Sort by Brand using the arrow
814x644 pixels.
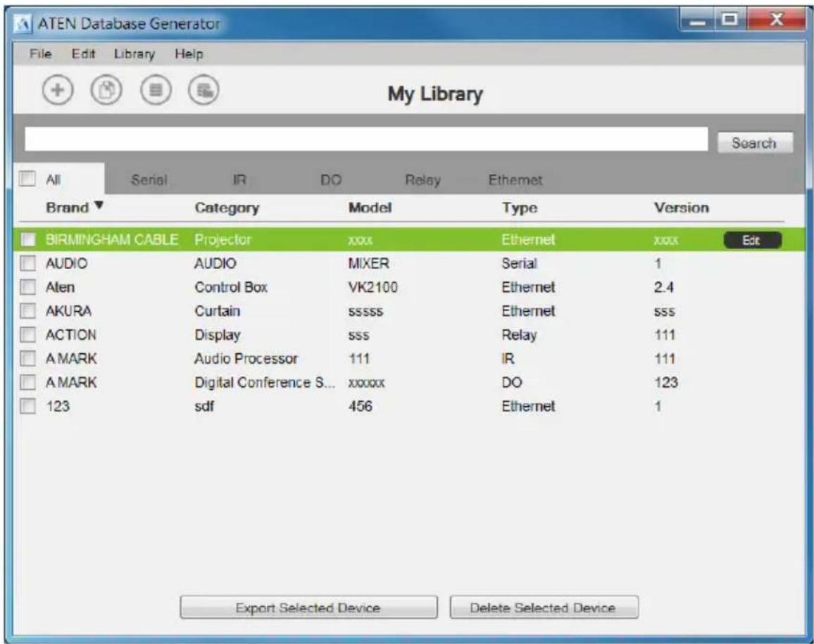(x=99, y=206)
